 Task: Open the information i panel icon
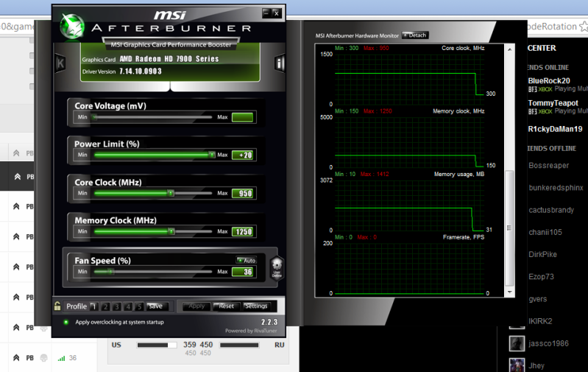coord(280,63)
